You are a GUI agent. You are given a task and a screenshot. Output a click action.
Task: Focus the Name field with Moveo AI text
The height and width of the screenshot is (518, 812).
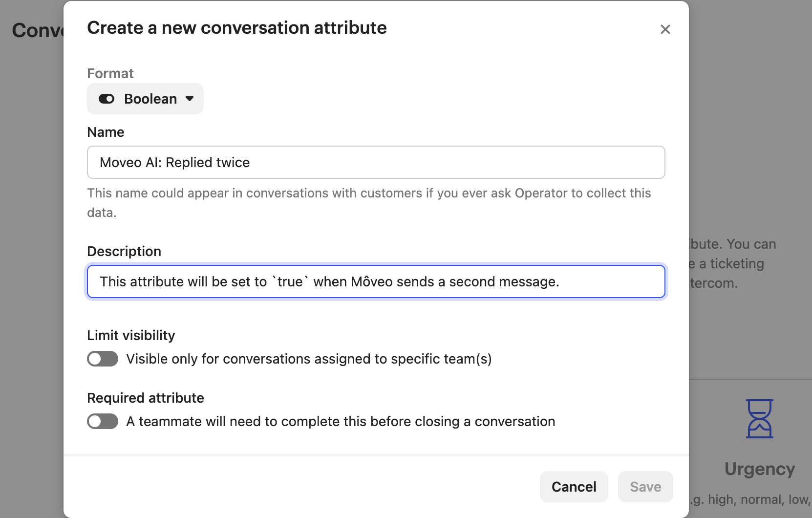[376, 162]
